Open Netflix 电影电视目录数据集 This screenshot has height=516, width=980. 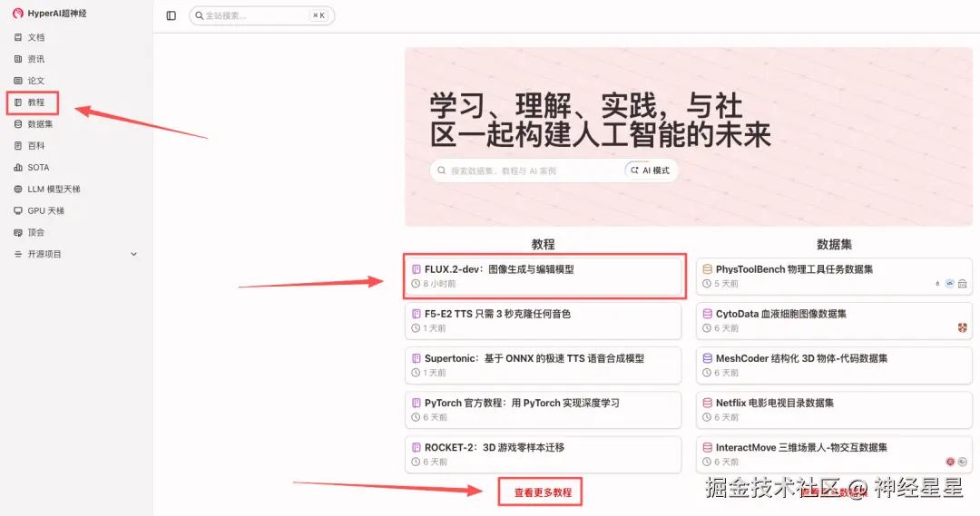click(835, 410)
